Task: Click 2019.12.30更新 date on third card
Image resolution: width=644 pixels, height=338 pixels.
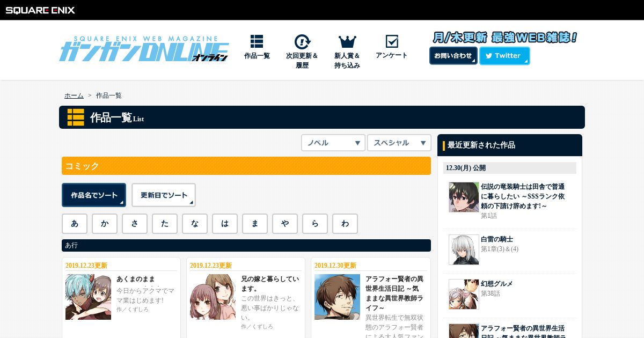Action: pyautogui.click(x=335, y=266)
